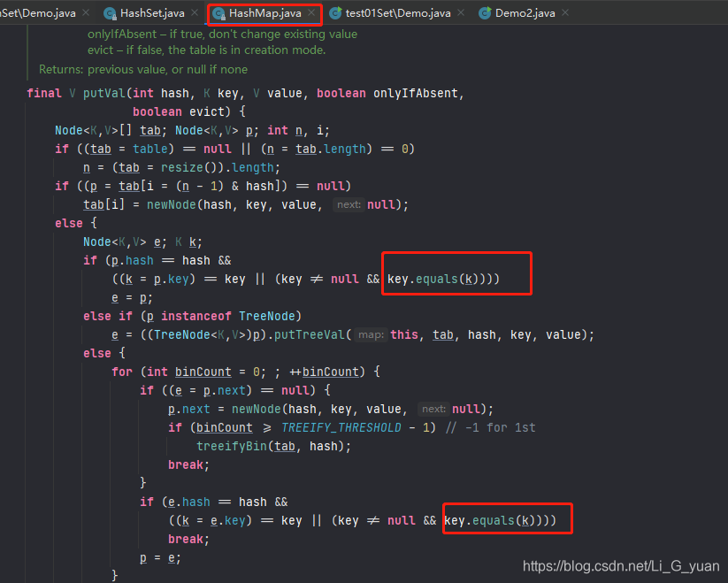Switch to the Demo2.java tab

coord(525,13)
